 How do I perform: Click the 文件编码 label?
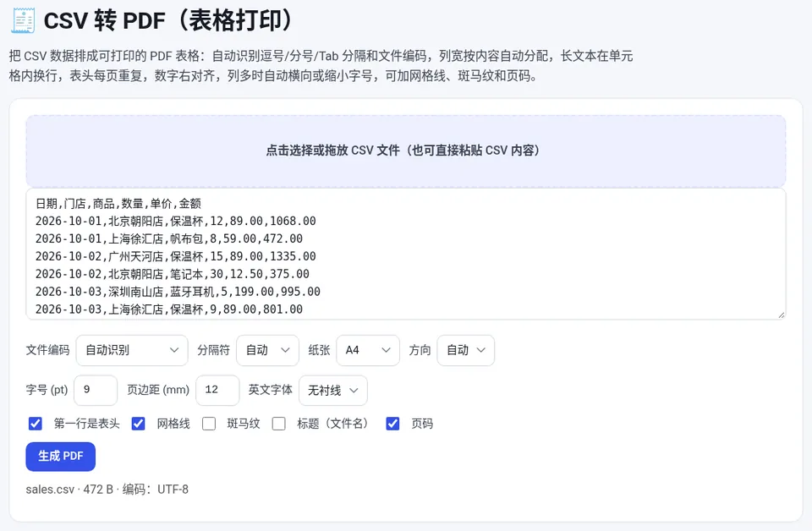click(47, 350)
